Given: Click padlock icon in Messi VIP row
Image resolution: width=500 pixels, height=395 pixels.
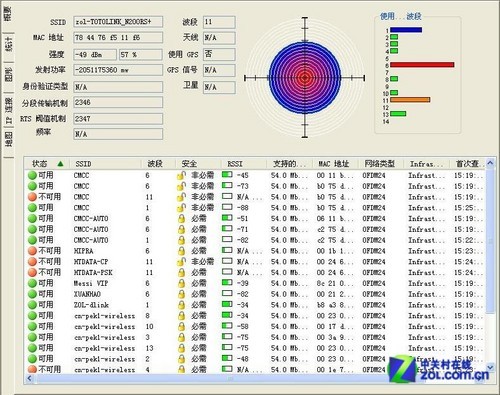Looking at the screenshot, I should pyautogui.click(x=181, y=283).
